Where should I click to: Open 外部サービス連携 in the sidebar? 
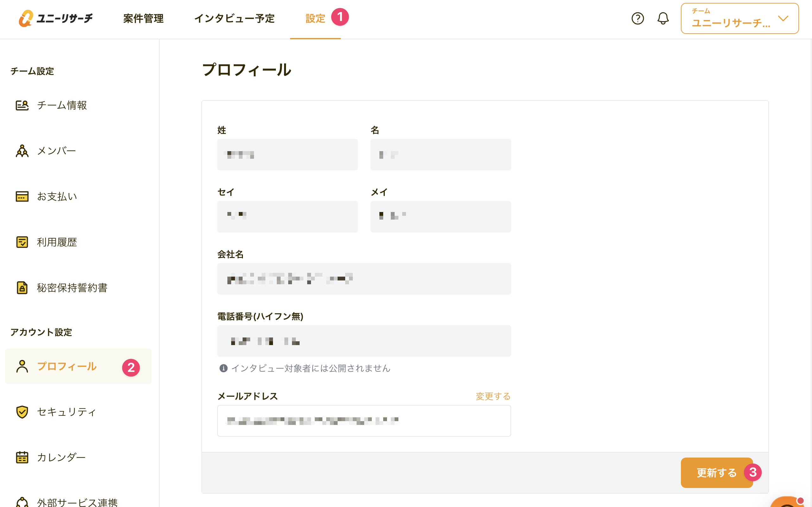coord(77,502)
